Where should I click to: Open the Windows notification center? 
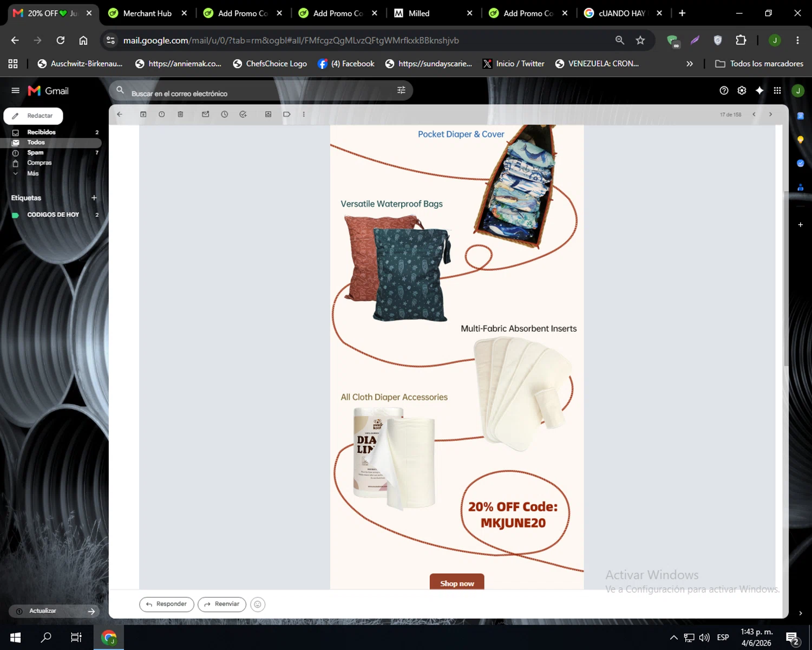(793, 638)
